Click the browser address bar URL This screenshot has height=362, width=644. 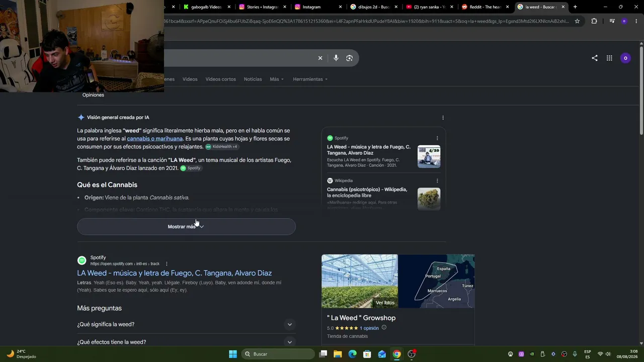pyautogui.click(x=366, y=21)
